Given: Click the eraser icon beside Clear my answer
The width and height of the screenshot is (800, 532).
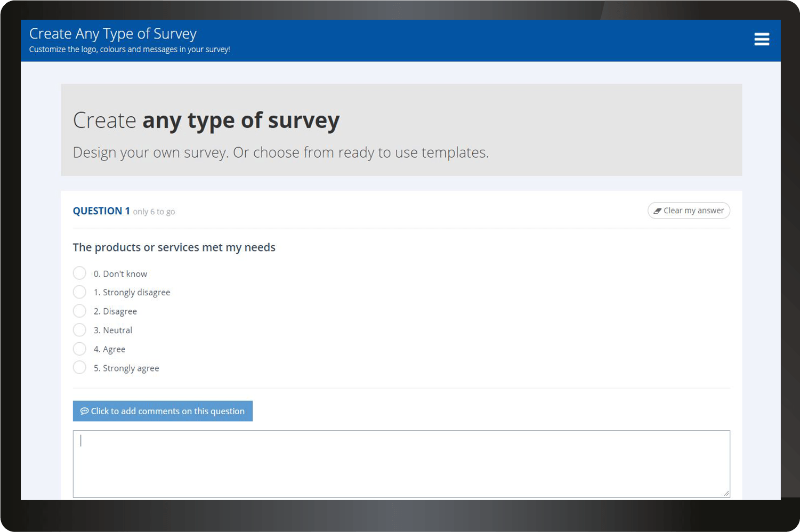Looking at the screenshot, I should pos(657,211).
